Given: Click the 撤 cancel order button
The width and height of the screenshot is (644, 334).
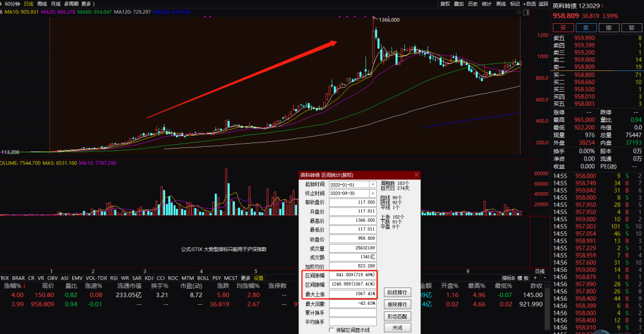Looking at the screenshot, I should (x=609, y=27).
